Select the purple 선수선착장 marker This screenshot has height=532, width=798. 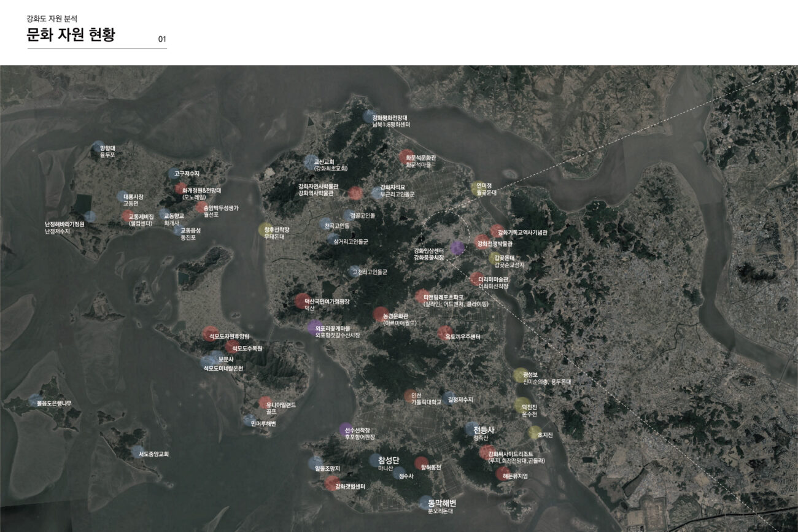click(346, 429)
